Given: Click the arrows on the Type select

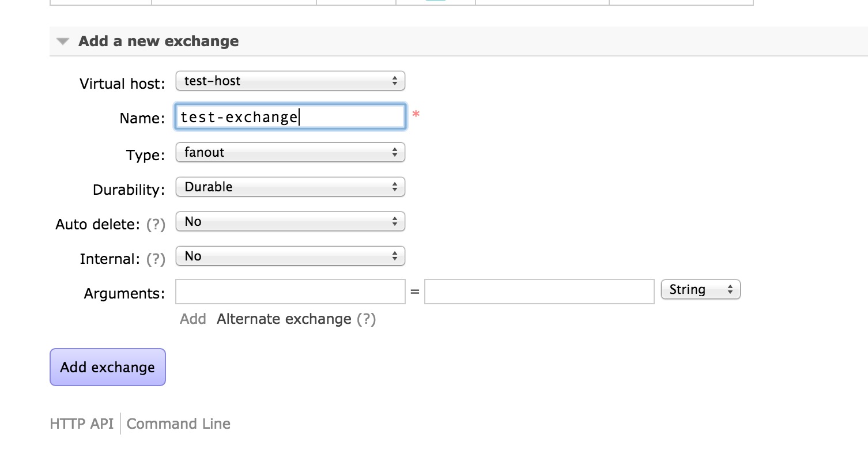Looking at the screenshot, I should click(395, 153).
